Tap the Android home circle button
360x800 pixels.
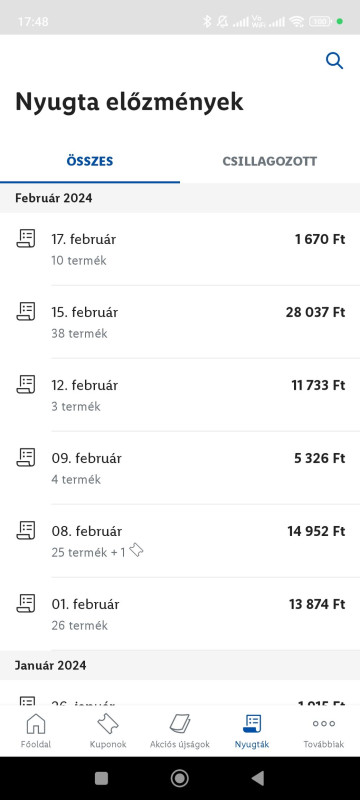point(179,778)
